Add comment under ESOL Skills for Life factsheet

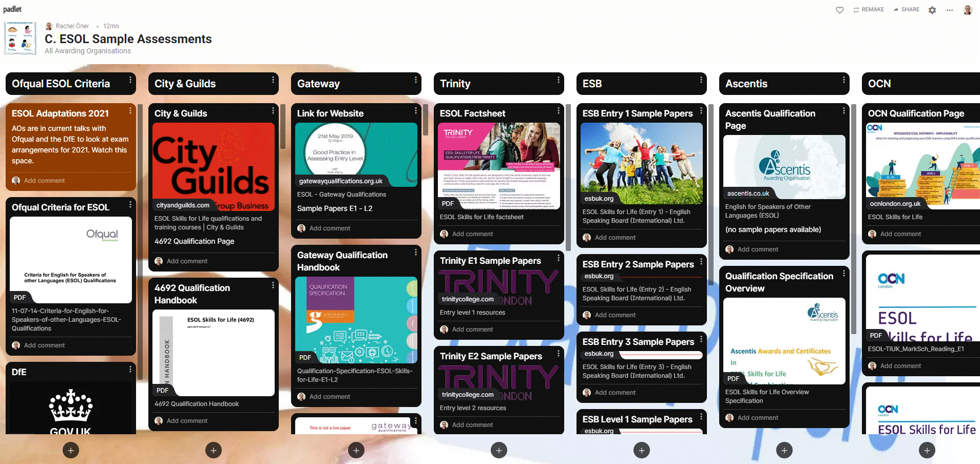(472, 234)
